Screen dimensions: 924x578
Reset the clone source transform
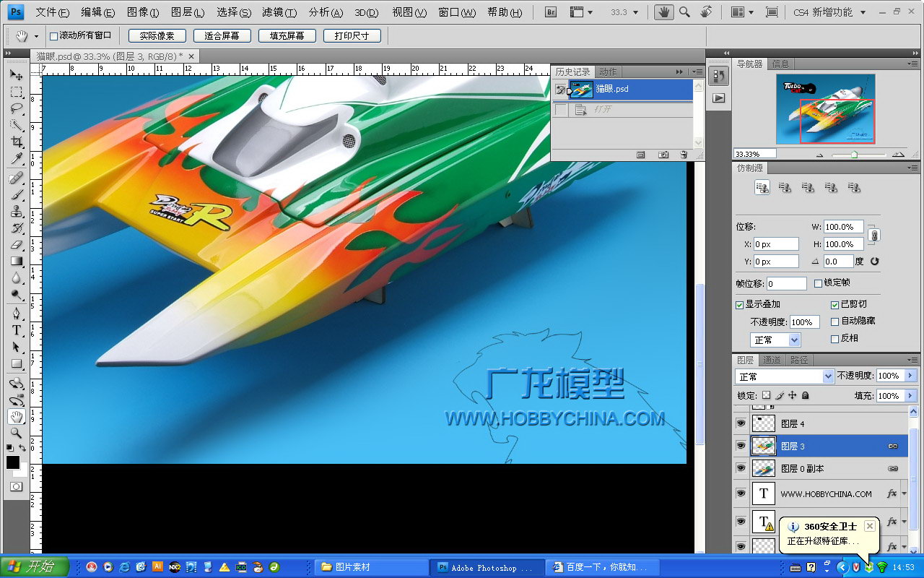[x=874, y=262]
